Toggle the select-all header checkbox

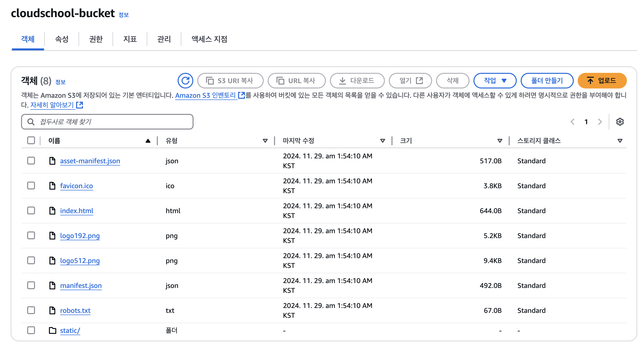click(31, 140)
